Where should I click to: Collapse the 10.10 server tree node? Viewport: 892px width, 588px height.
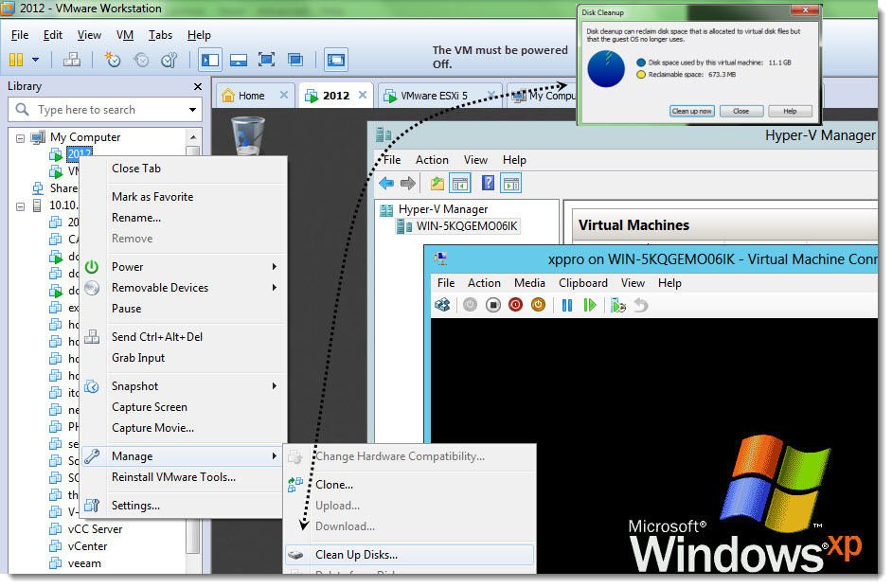21,206
